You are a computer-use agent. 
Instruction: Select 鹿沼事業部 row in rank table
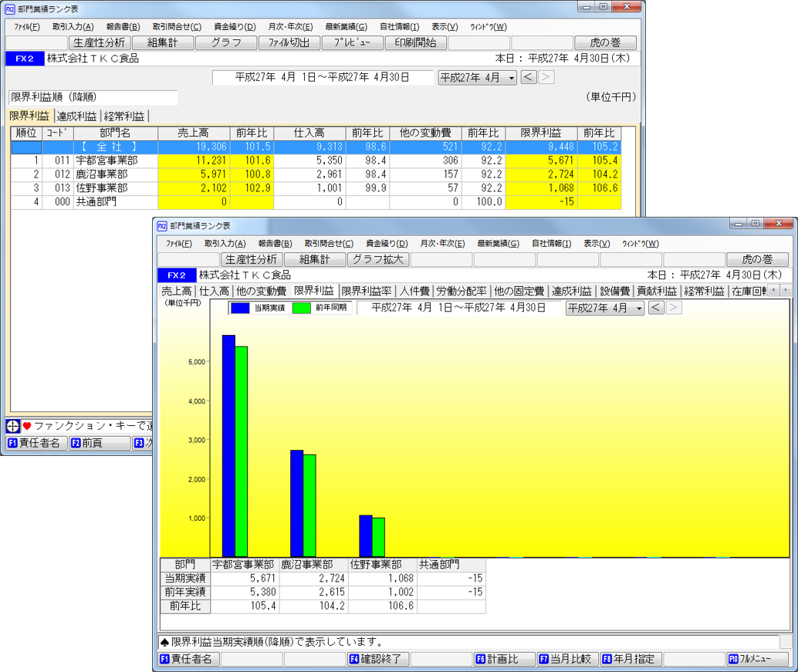pos(316,174)
